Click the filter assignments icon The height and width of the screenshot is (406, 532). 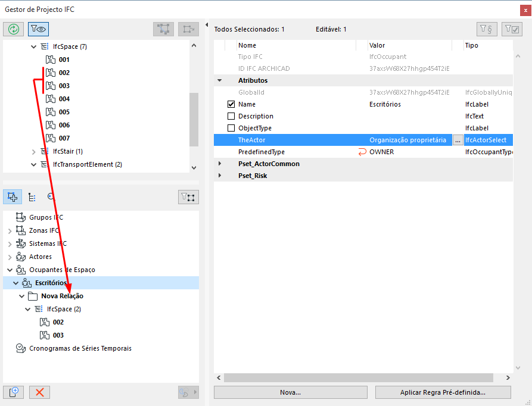pos(189,197)
